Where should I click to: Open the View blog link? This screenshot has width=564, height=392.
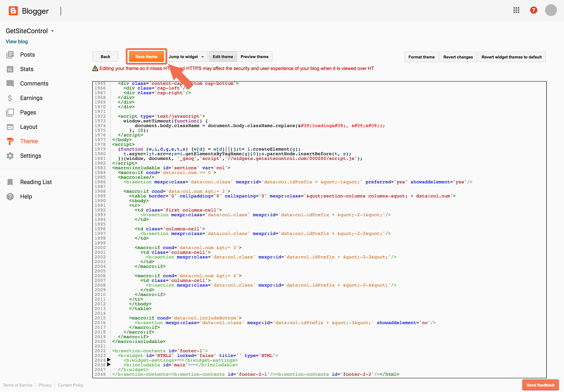point(17,41)
